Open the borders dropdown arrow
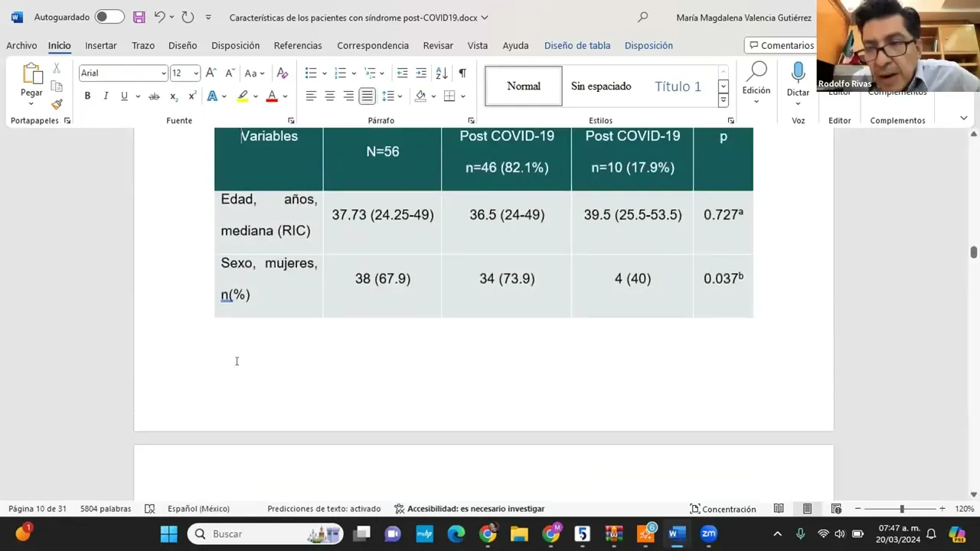The width and height of the screenshot is (980, 551). click(463, 96)
